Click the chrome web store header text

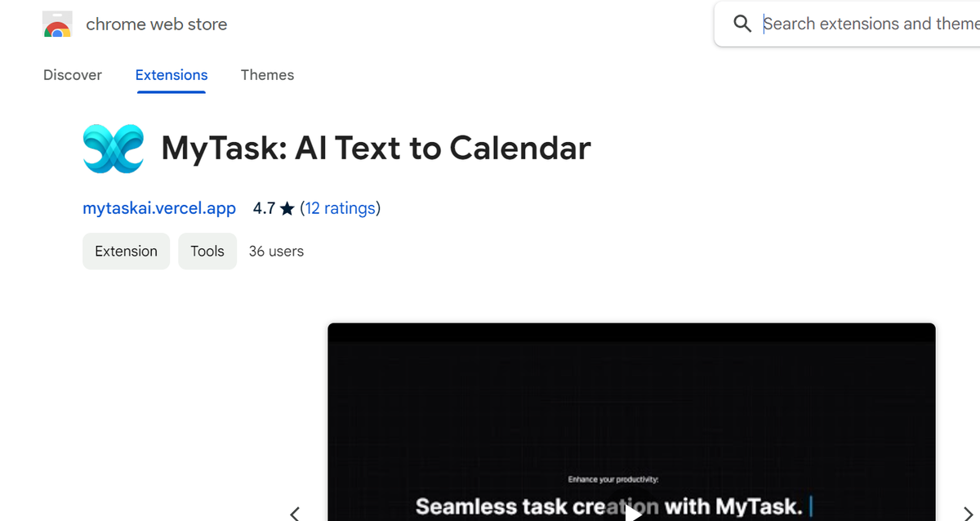[157, 24]
